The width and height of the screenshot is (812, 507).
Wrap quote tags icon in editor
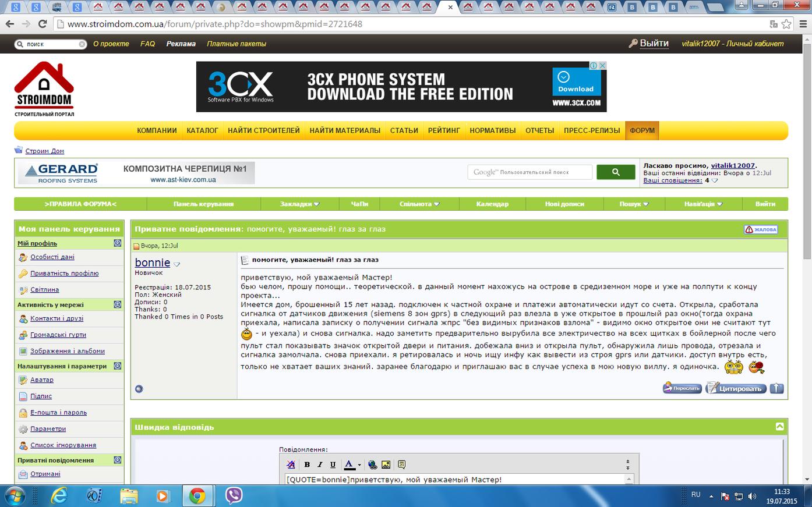pyautogui.click(x=401, y=465)
